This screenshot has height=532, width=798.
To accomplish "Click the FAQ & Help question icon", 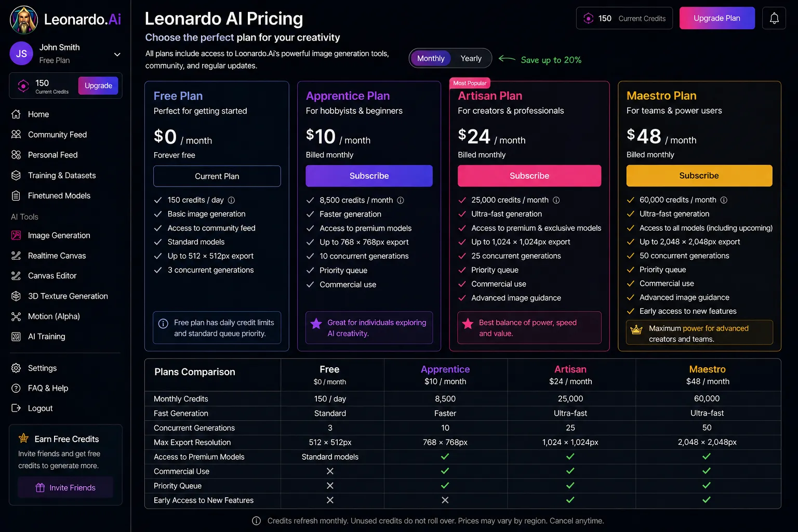I will click(16, 388).
